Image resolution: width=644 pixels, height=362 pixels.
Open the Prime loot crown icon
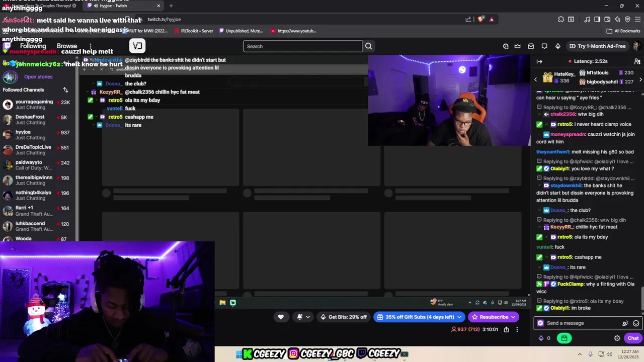click(517, 46)
